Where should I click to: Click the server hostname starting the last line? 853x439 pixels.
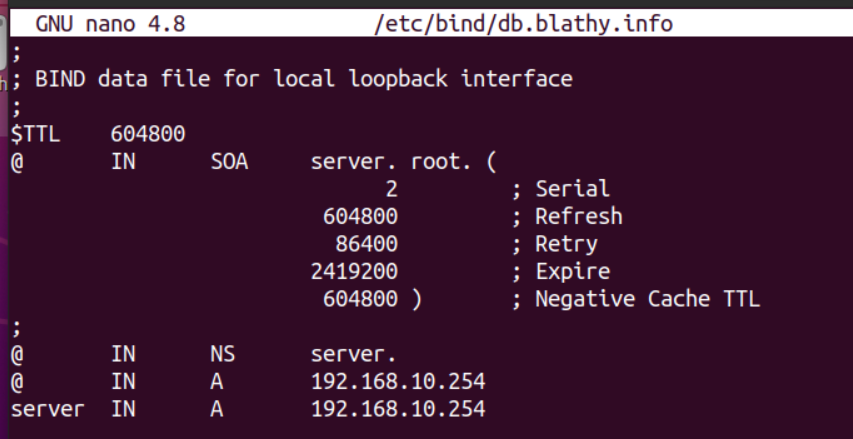click(x=48, y=409)
